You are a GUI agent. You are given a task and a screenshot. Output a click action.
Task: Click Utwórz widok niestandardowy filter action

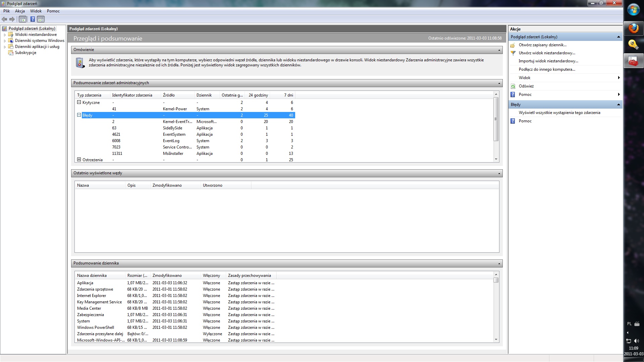(547, 53)
